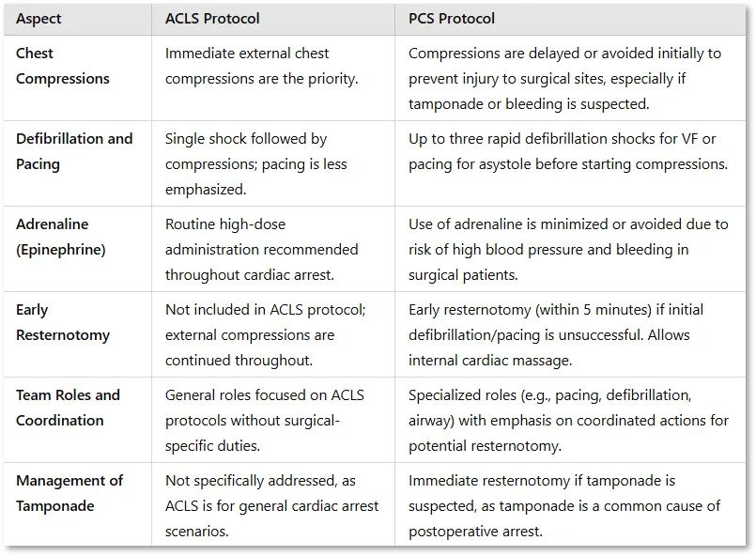Click the Defibrillation and Pacing row label

point(74,151)
